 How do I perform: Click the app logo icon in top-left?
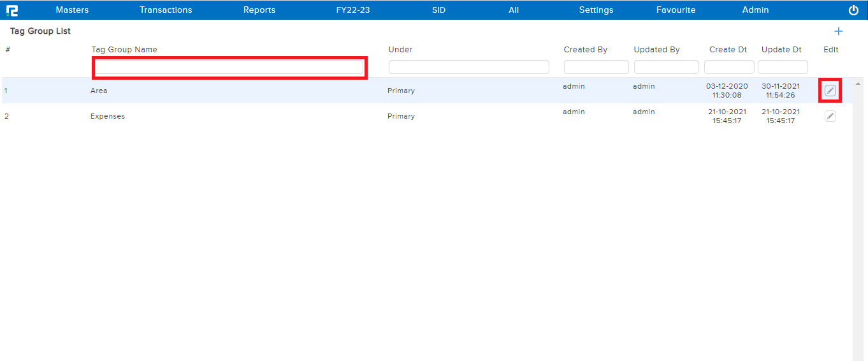(x=12, y=10)
